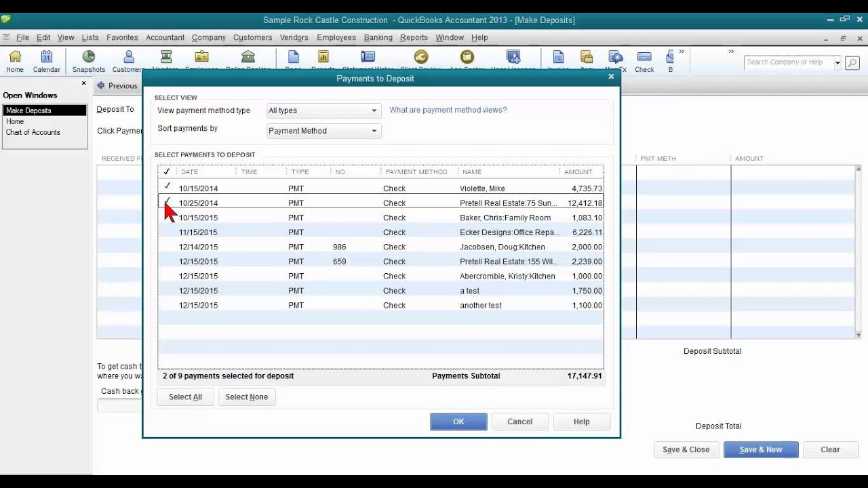Launch the Statement Writer toolbar icon
868x488 pixels.
368,60
